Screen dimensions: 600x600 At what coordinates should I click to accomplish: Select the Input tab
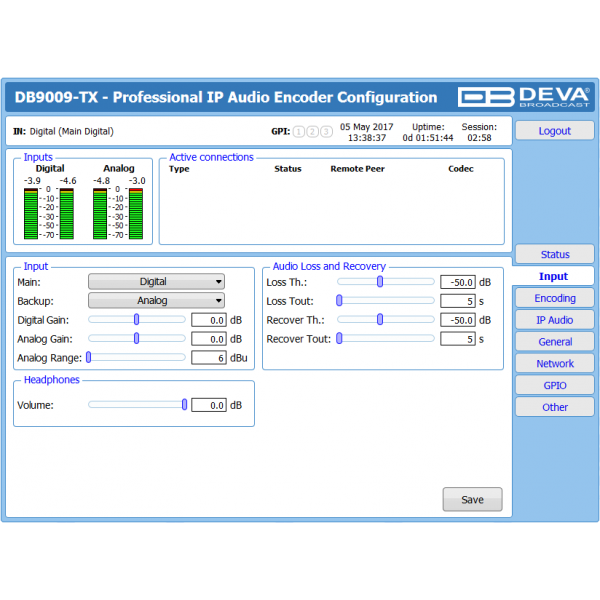[x=553, y=276]
